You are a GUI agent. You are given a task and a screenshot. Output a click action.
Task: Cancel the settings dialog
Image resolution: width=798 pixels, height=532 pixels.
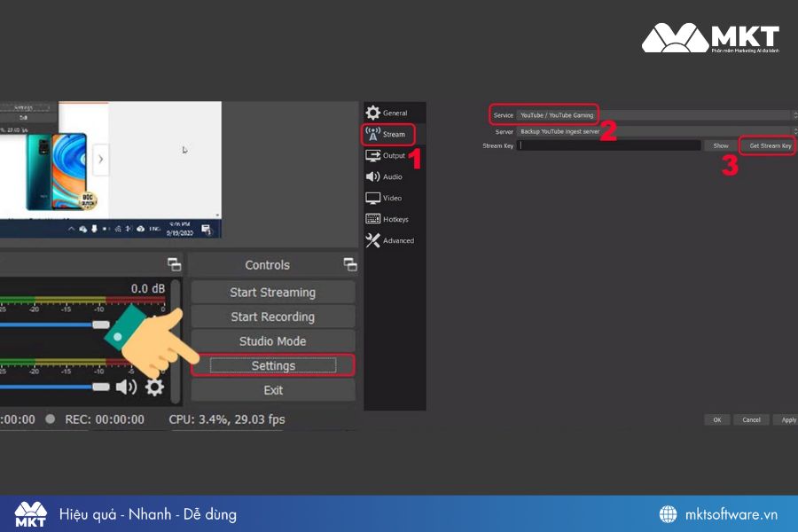point(751,420)
